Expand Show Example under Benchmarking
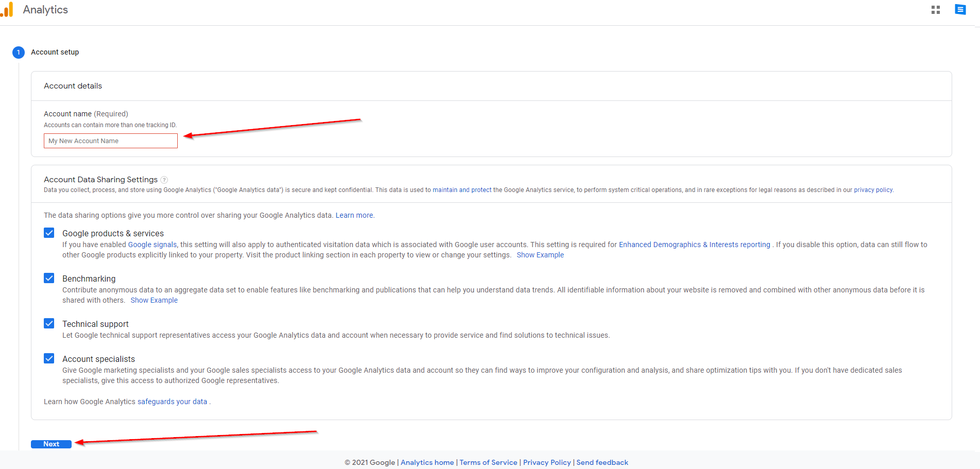Screen dimensions: 980x469 point(154,300)
